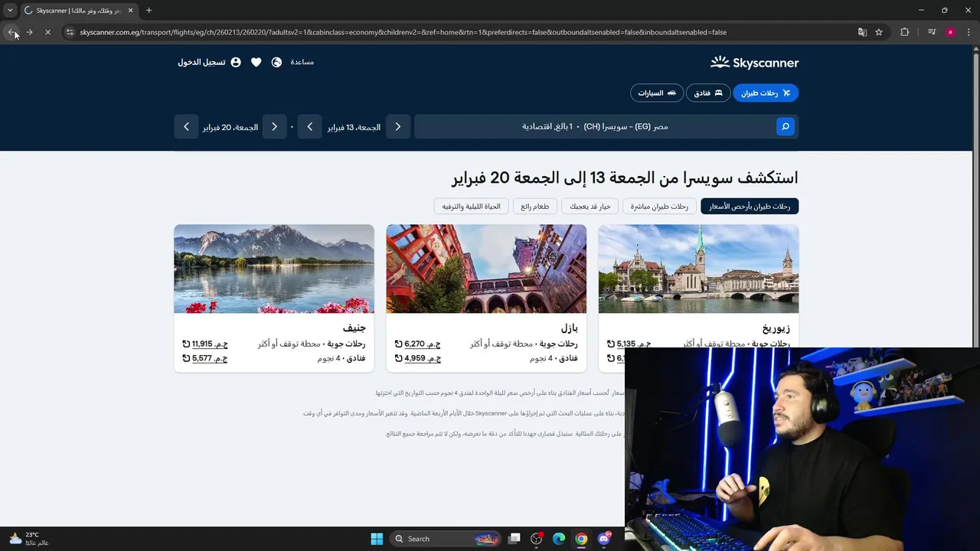Select the السيارات car hire tab

(x=657, y=93)
